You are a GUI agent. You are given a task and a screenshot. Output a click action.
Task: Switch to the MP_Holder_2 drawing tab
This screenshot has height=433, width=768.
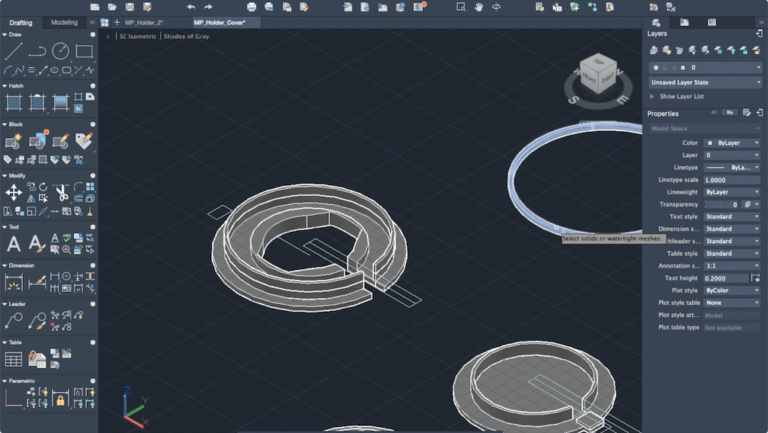[143, 22]
